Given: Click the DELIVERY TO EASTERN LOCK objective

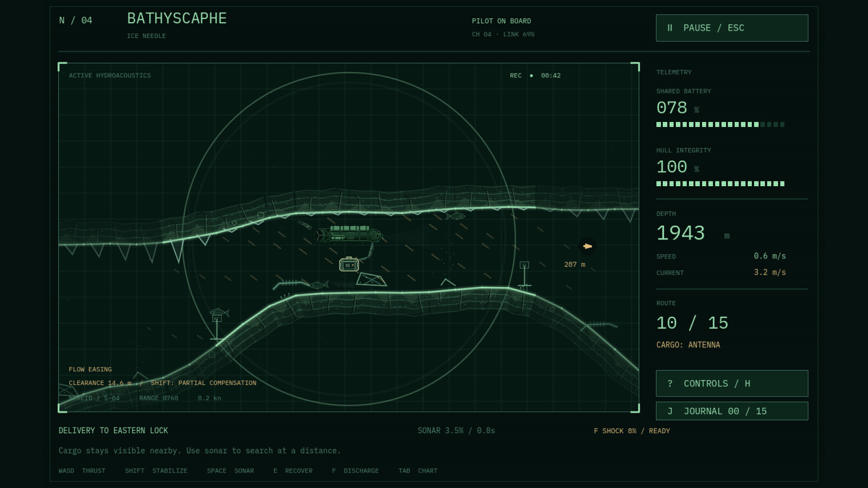Looking at the screenshot, I should pyautogui.click(x=113, y=431).
